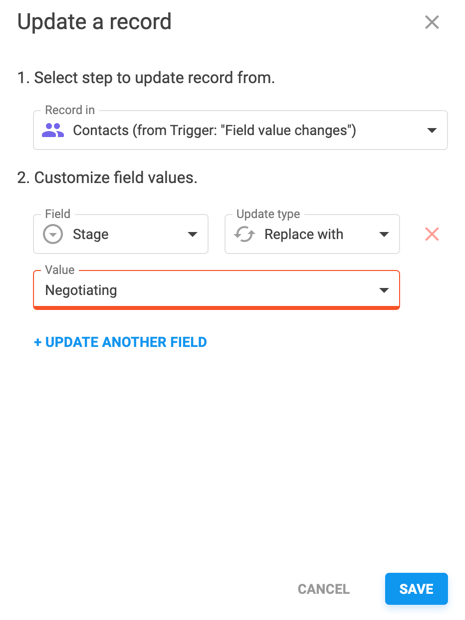
Task: Click + Update Another Field link
Action: [x=120, y=342]
